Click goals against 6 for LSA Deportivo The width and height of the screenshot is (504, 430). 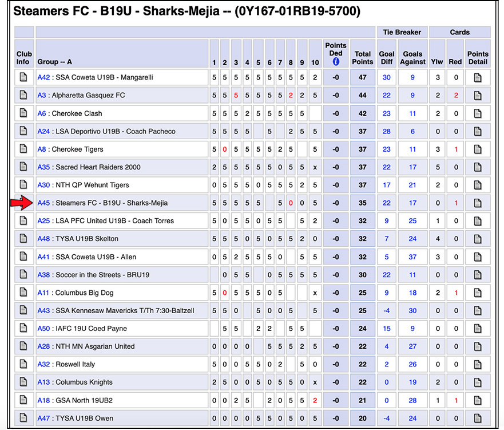click(412, 131)
